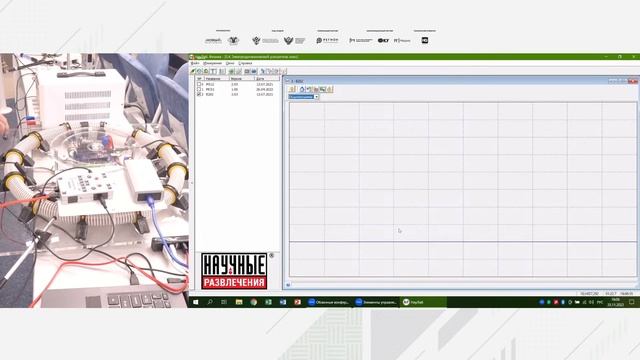Image resolution: width=640 pixels, height=360 pixels.
Task: Open PowerPoint from the taskbar
Action: tap(298, 302)
